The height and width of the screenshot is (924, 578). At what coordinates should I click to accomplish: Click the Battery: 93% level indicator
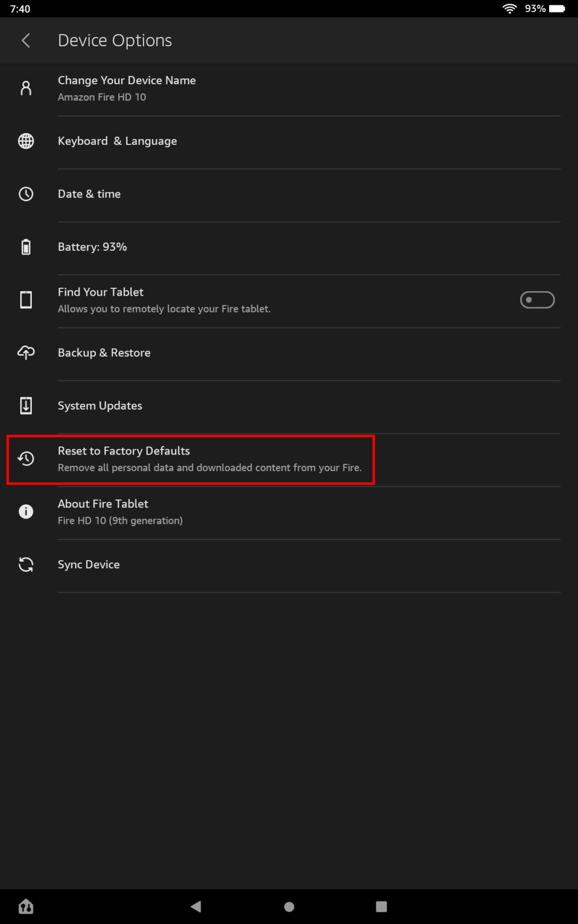coord(92,247)
